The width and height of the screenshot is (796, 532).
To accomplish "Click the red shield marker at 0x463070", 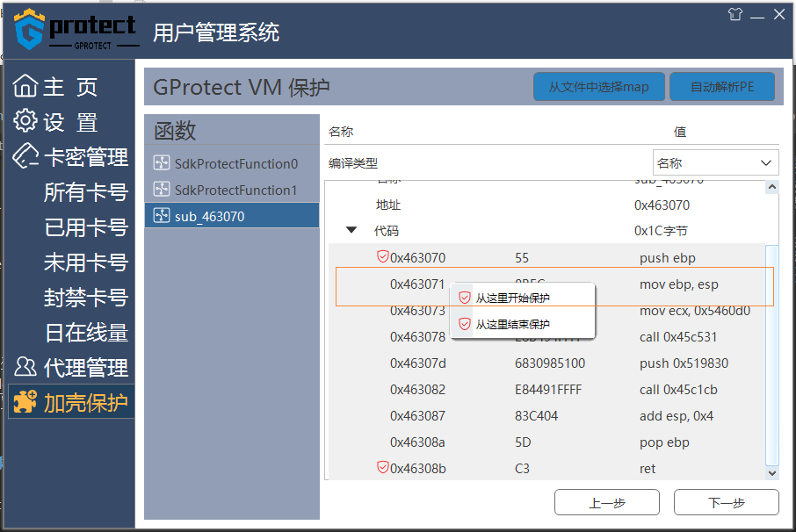I will (x=383, y=256).
